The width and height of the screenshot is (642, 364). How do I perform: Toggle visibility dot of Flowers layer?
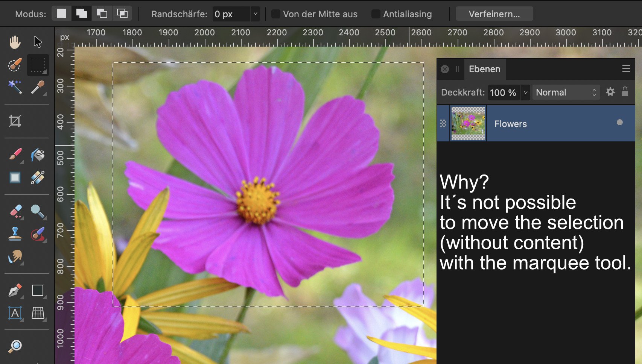tap(619, 122)
